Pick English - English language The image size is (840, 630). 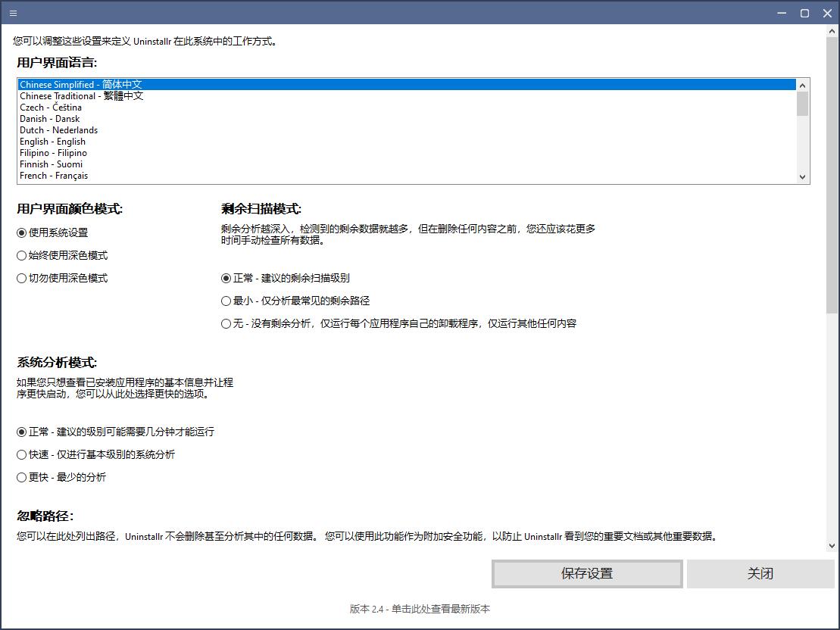pos(408,142)
